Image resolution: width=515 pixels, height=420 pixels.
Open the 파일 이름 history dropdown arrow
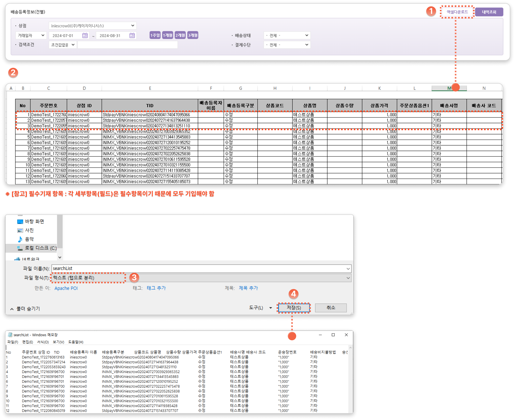click(348, 269)
